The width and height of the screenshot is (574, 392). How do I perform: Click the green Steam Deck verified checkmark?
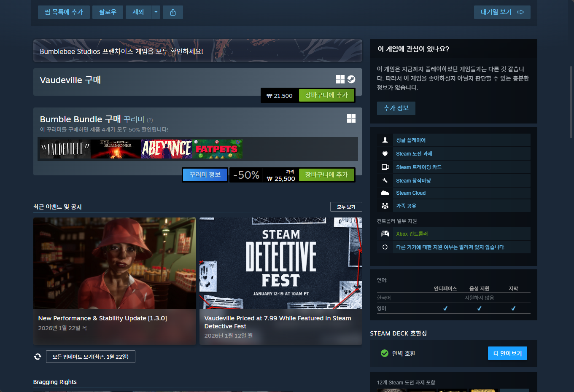pos(385,353)
